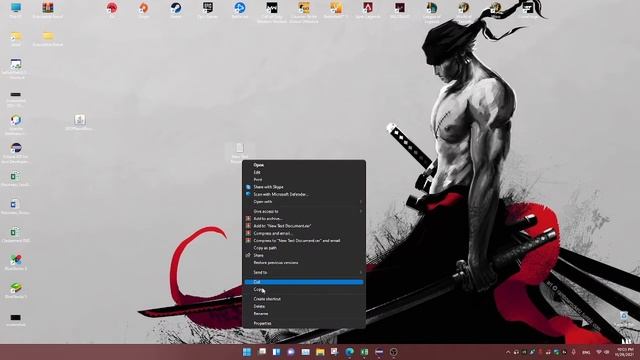Viewport: 640px width, 360px height.
Task: Select the Recycle Bin desktop icon
Action: [623, 319]
